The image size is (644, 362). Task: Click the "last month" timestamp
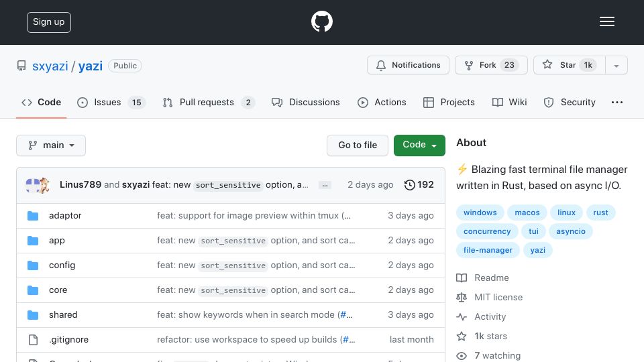click(411, 339)
